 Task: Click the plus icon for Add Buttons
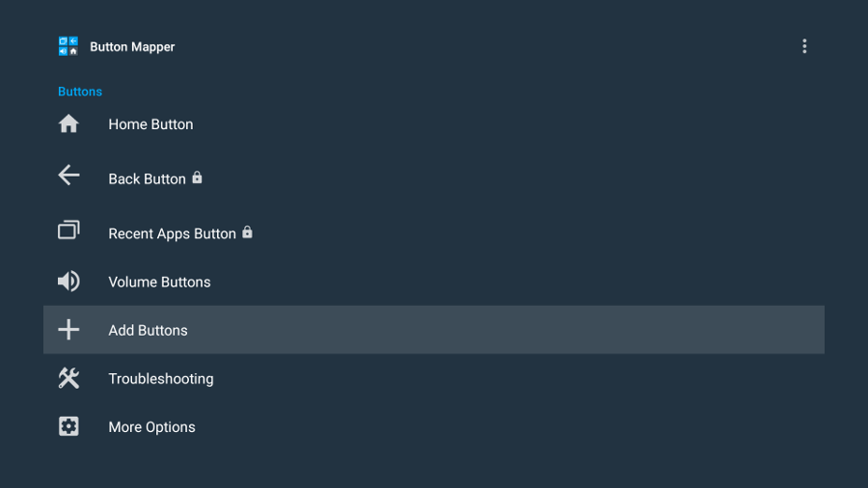[x=68, y=330]
